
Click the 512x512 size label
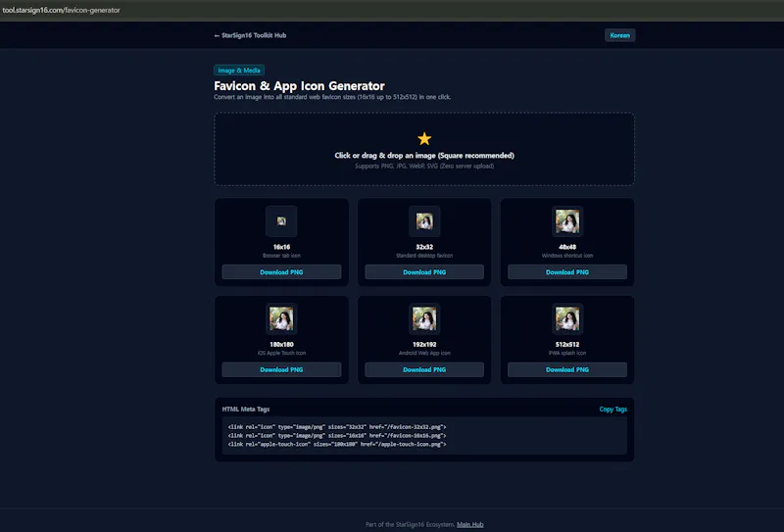click(x=567, y=345)
